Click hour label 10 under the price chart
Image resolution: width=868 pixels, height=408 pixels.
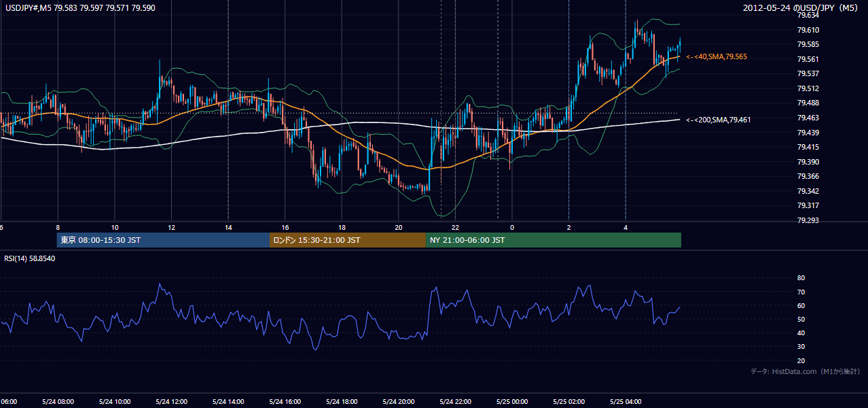[x=115, y=228]
